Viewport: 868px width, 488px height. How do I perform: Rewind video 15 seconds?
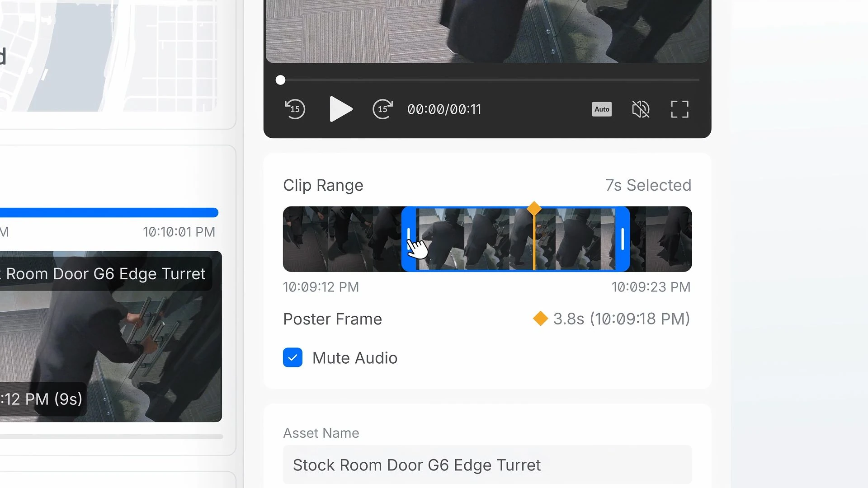tap(295, 109)
